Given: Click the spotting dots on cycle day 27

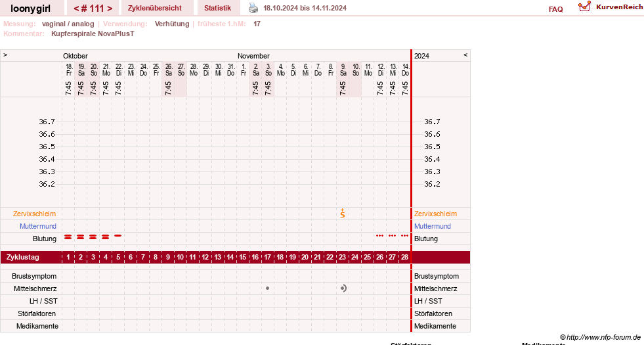Looking at the screenshot, I should click(392, 236).
